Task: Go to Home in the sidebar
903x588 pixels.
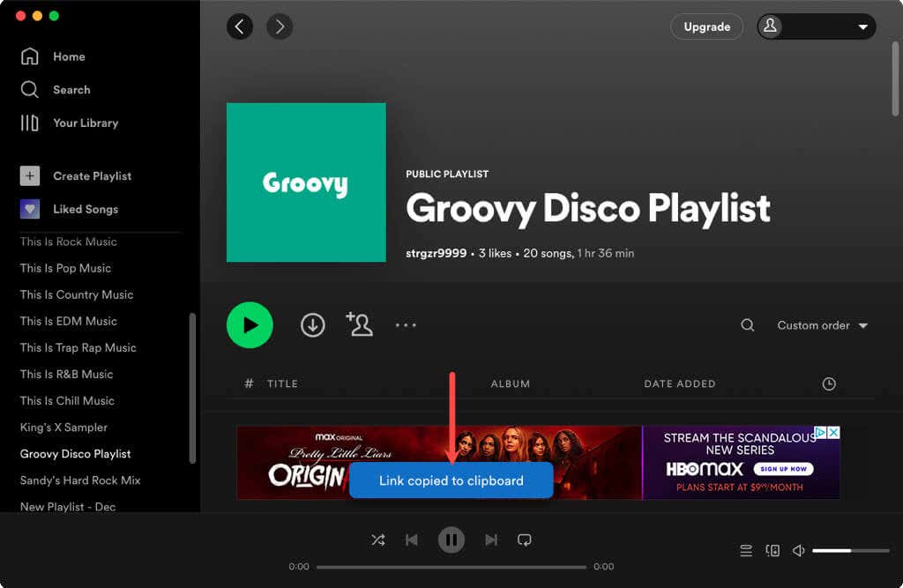Action: [69, 56]
